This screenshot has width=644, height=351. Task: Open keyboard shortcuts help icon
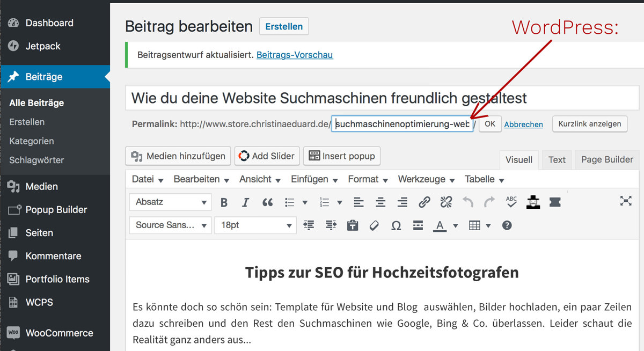507,225
